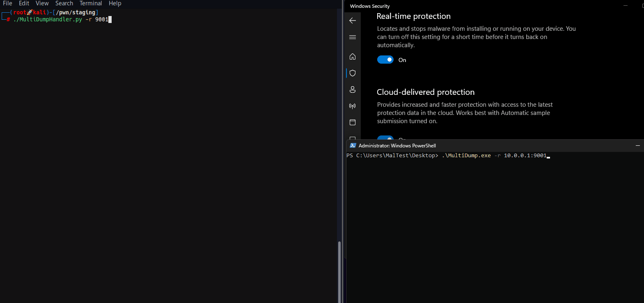Open Account protection person icon
Screen dimensions: 644x303
click(353, 90)
